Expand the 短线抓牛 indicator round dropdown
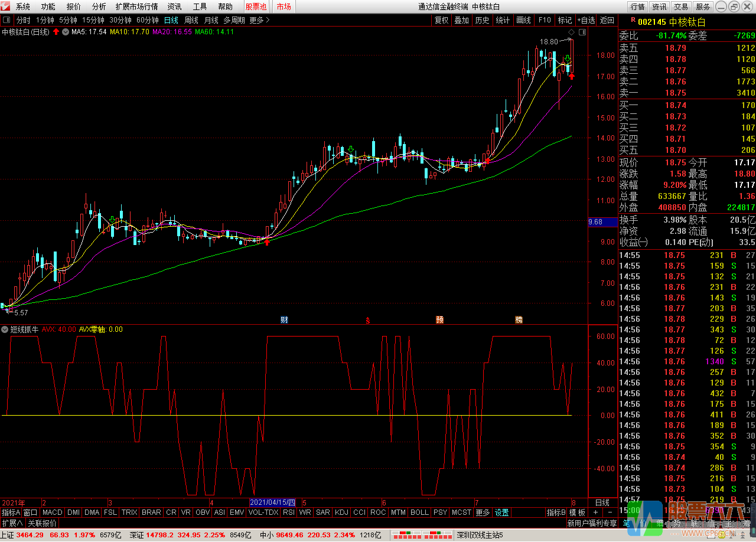756x542 pixels. tap(5, 329)
